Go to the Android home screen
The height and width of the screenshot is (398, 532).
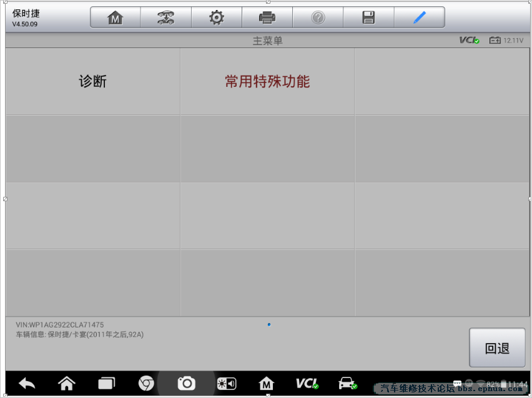coord(66,384)
